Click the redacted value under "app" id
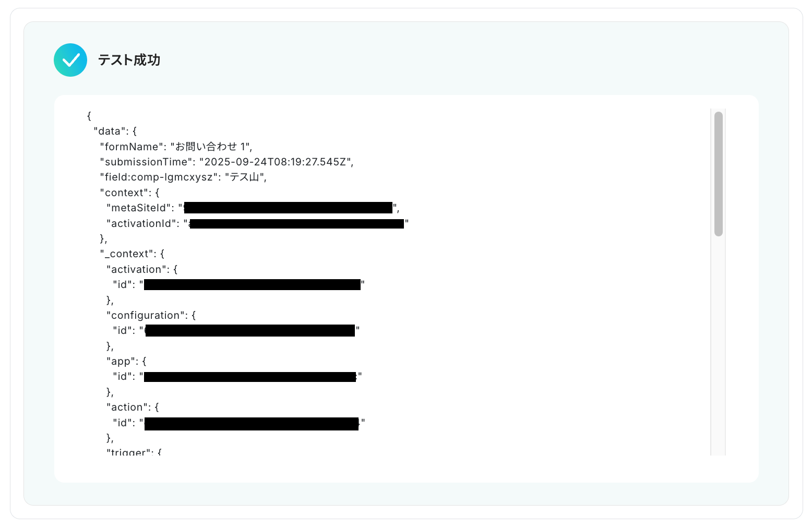Image resolution: width=812 pixels, height=527 pixels. click(x=250, y=377)
